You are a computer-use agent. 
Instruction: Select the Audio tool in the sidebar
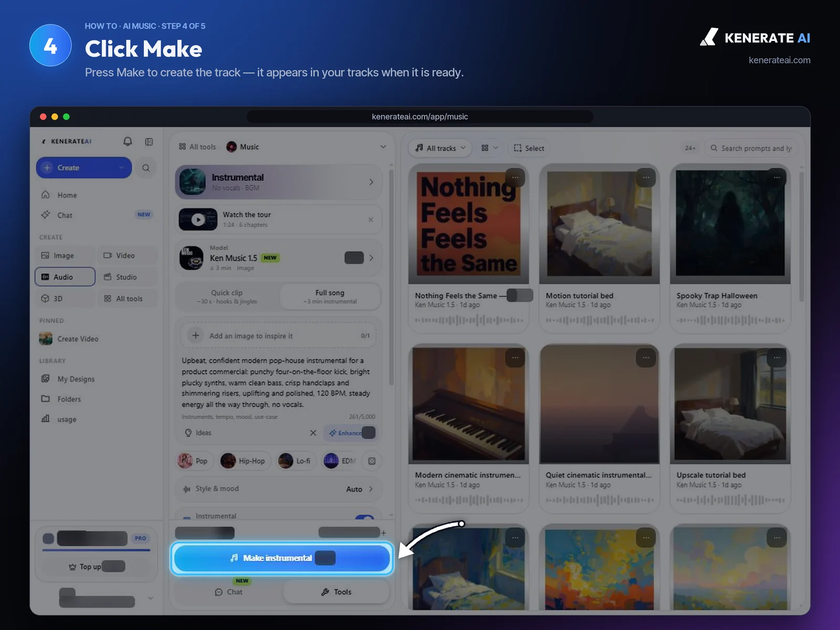tap(65, 277)
